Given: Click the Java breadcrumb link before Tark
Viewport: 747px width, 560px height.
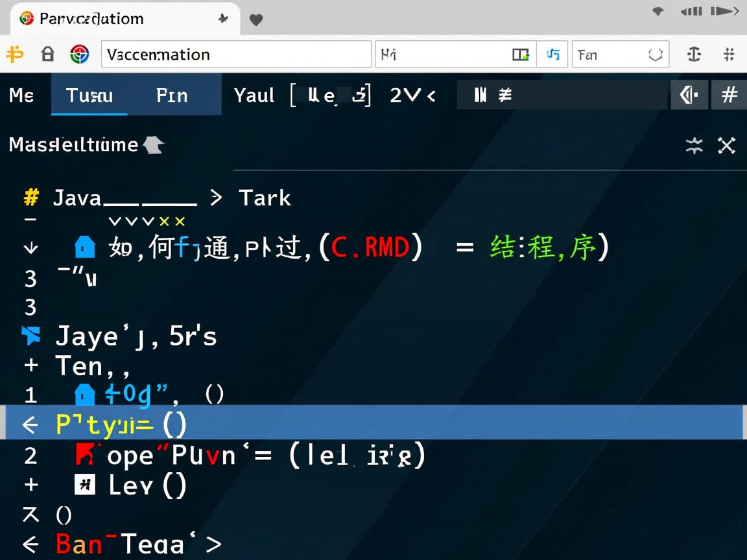Looking at the screenshot, I should point(78,197).
